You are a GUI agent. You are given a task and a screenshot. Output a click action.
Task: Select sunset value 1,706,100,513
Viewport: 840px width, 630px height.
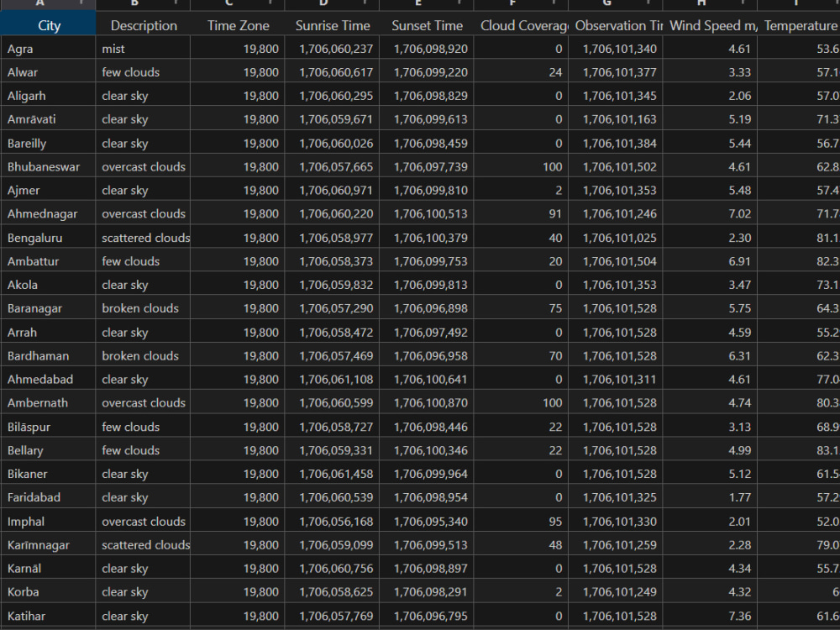point(427,213)
